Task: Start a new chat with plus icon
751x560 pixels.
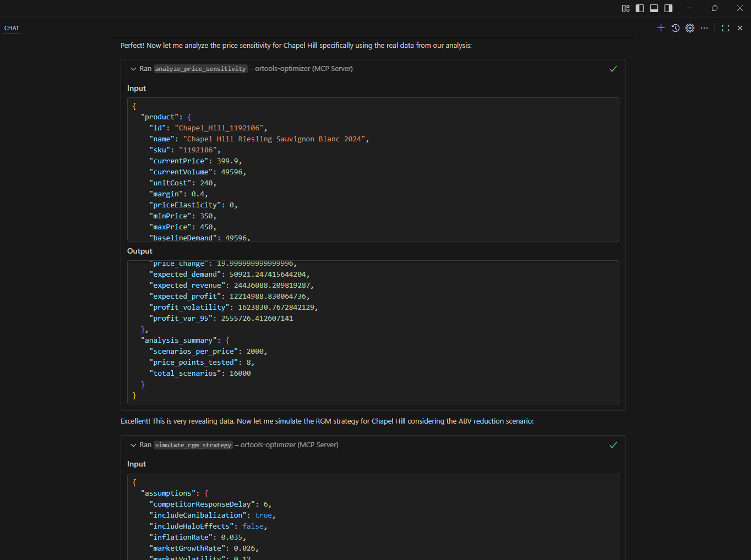Action: (x=661, y=28)
